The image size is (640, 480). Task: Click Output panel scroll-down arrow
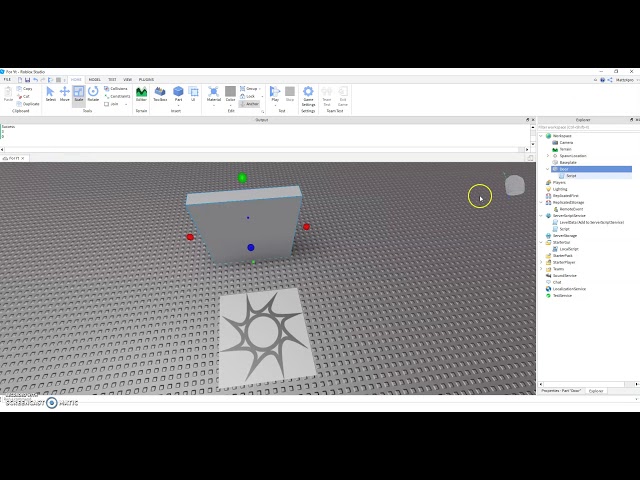(x=533, y=144)
